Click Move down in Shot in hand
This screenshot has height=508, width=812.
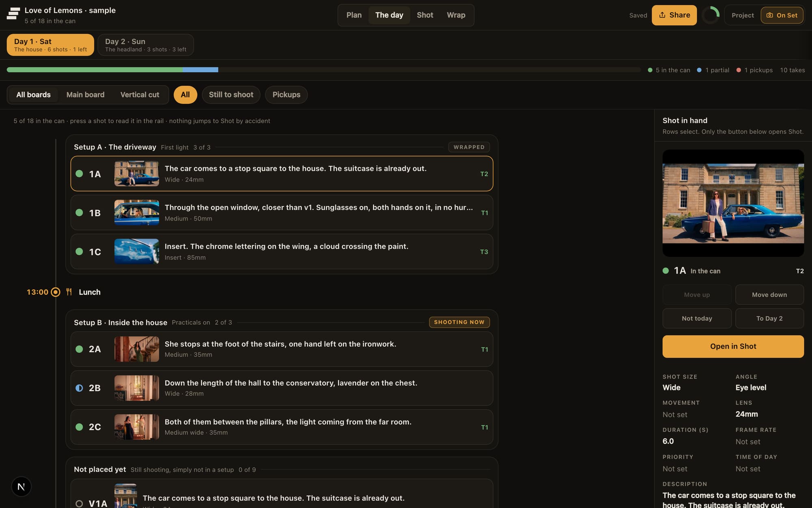point(769,295)
